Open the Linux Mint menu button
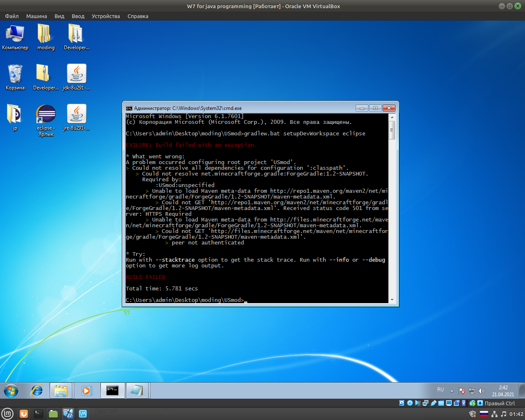Image resolution: width=525 pixels, height=420 pixels. (x=7, y=414)
